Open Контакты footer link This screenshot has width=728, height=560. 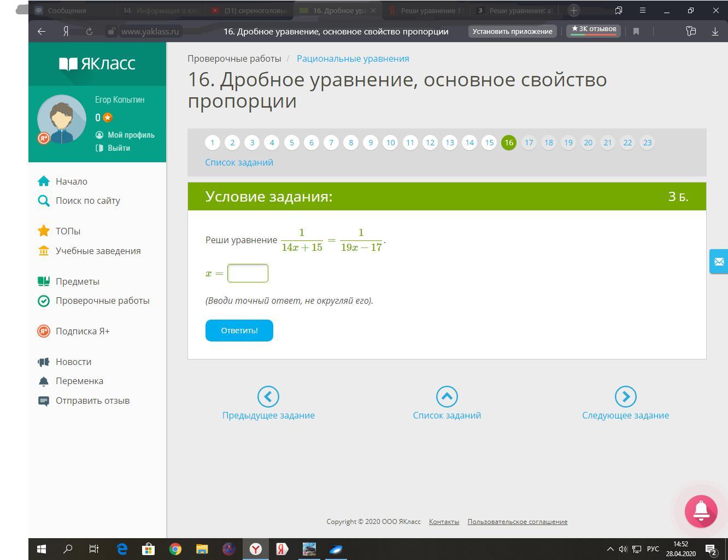(444, 522)
